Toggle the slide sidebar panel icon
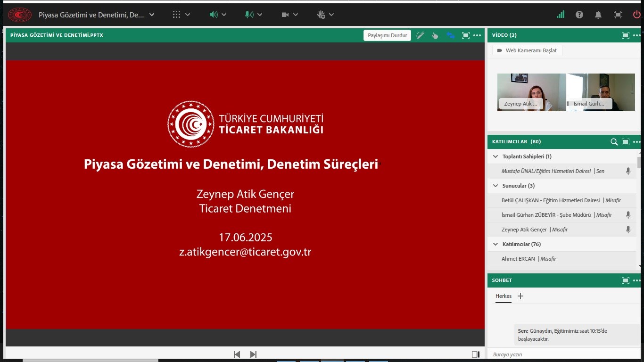The image size is (644, 362). pos(476,354)
